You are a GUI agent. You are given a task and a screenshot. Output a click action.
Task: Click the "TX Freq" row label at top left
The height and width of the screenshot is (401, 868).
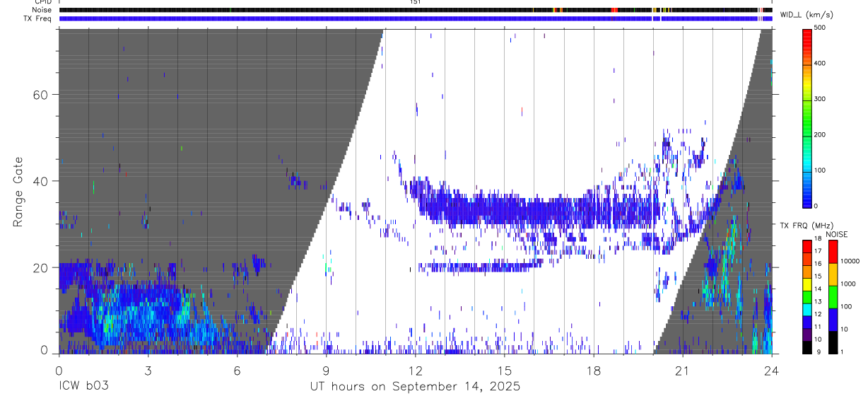click(x=38, y=18)
